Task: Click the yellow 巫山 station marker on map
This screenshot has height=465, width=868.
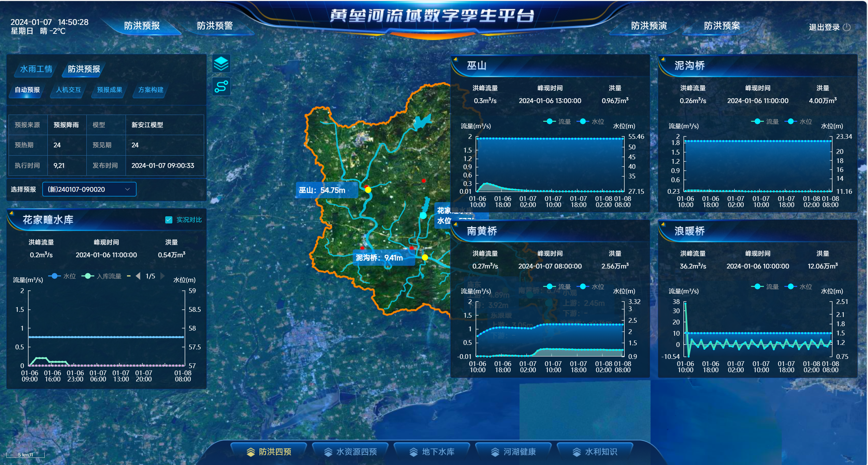Action: [368, 190]
